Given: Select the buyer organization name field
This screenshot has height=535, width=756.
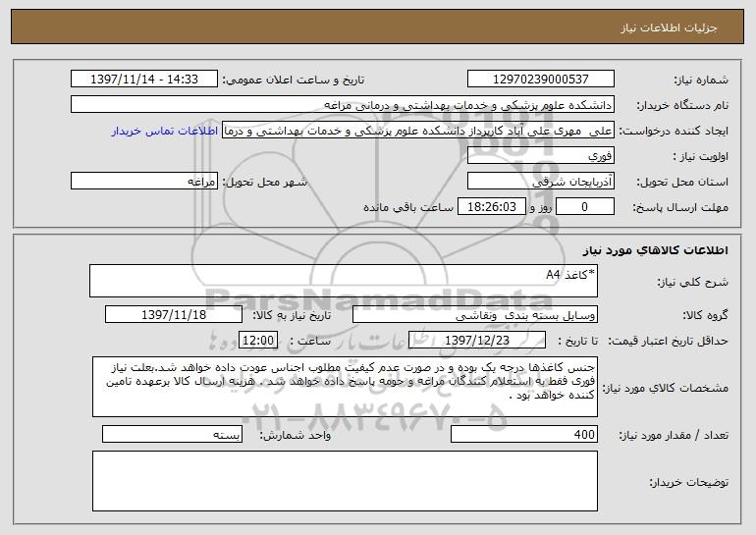Looking at the screenshot, I should click(343, 105).
